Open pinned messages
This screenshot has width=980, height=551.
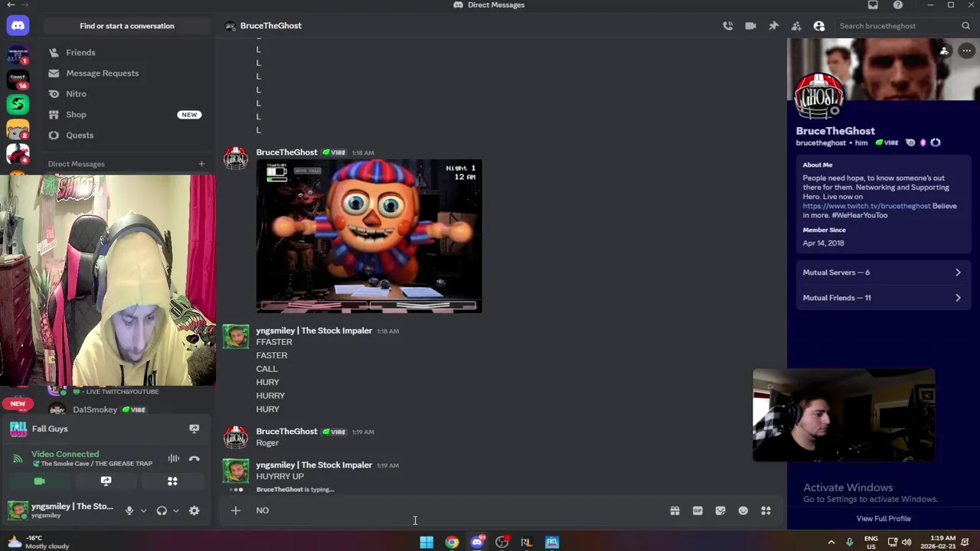[x=773, y=26]
